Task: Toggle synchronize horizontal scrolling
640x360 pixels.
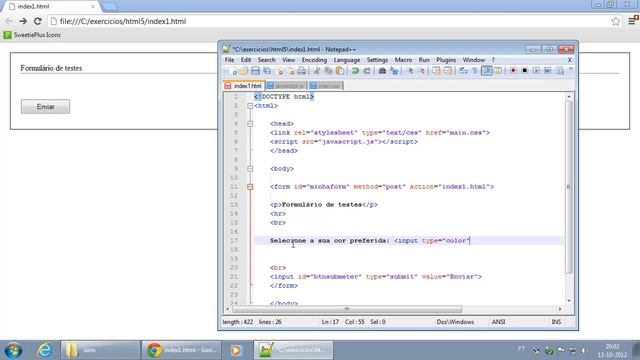Action: [x=448, y=71]
